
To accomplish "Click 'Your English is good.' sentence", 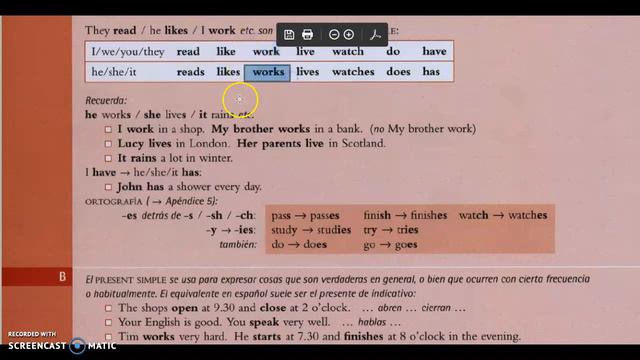I will (169, 322).
